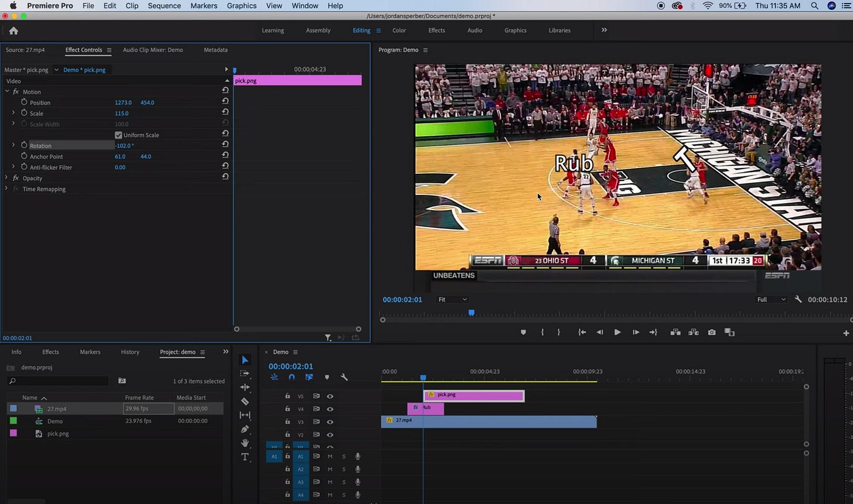Toggle Uniform Scale checkbox
Screen dimensions: 853x504
118,135
